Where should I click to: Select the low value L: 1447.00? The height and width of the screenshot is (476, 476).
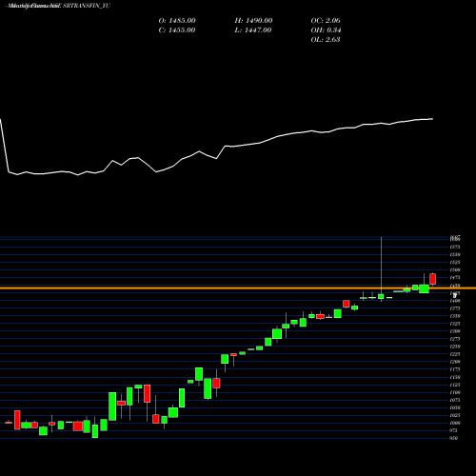click(253, 30)
